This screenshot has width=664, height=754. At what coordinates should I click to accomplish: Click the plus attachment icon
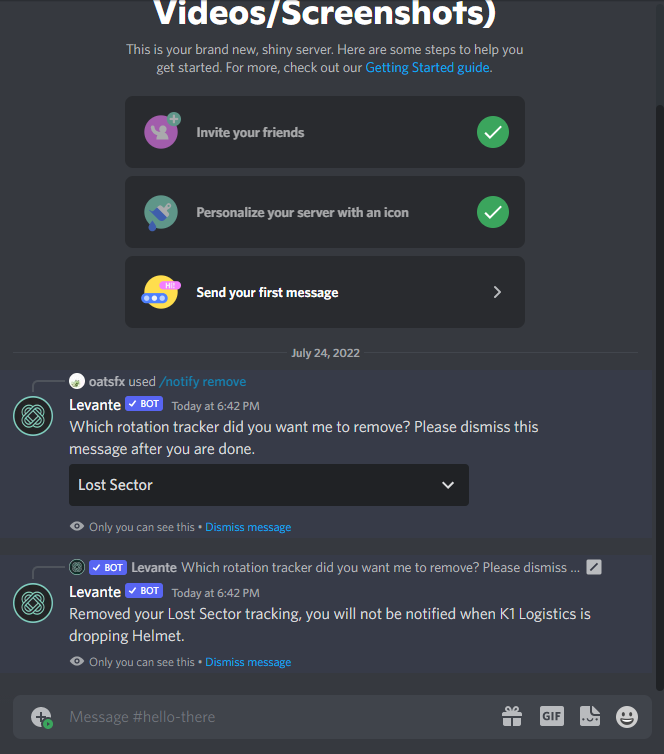point(41,717)
